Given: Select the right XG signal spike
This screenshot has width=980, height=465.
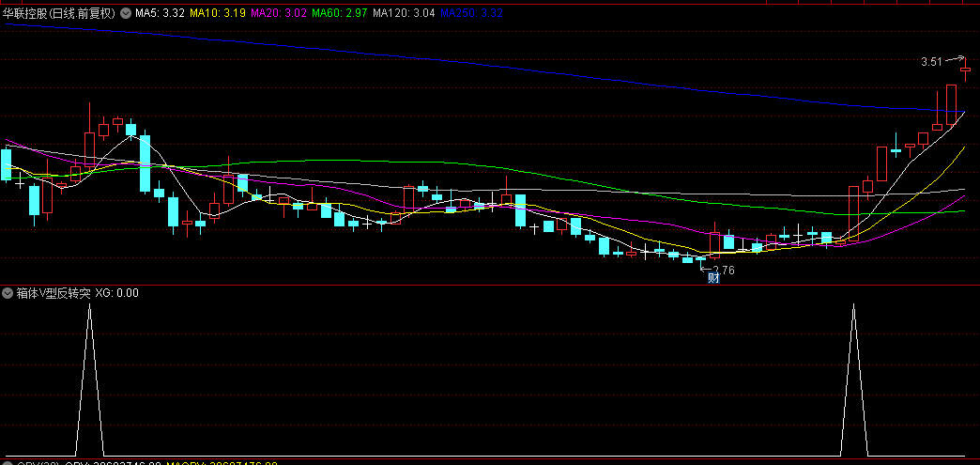Looking at the screenshot, I should click(854, 380).
